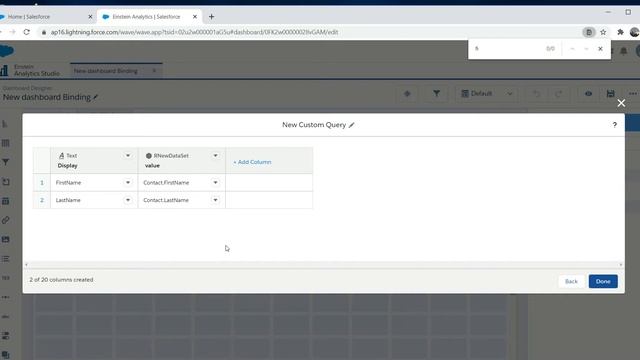The image size is (640, 360).
Task: Go to next find result
Action: tap(586, 49)
